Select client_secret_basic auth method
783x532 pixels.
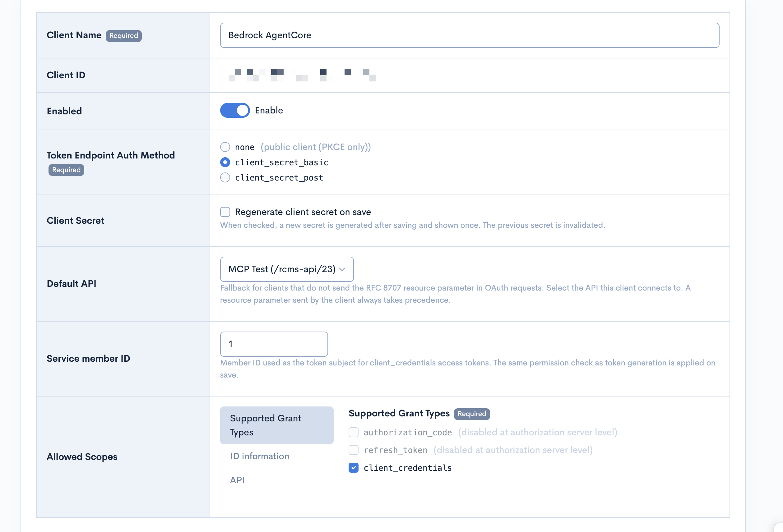(x=225, y=162)
